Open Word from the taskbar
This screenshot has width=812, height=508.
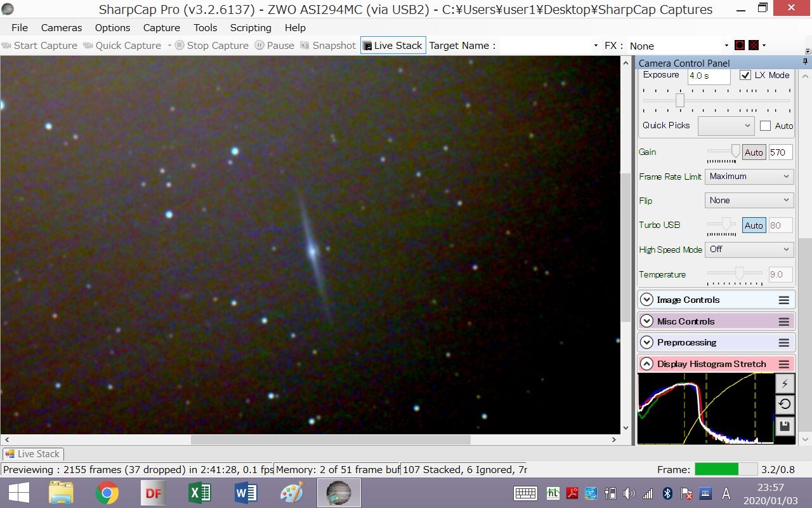(246, 493)
